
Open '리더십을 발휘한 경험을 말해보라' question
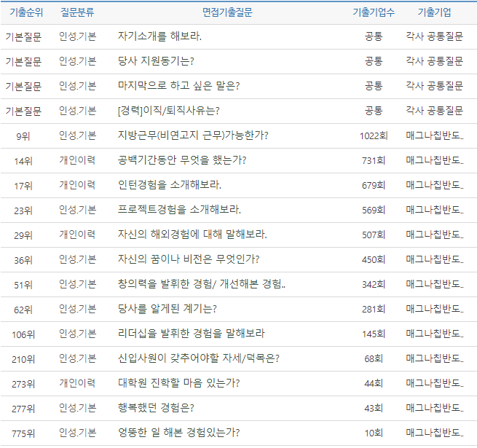coord(191,334)
